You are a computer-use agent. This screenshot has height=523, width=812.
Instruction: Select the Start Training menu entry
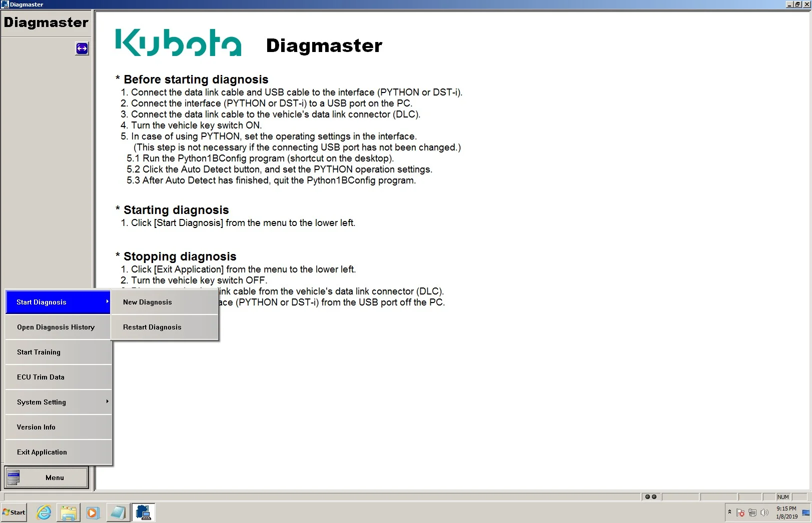58,352
